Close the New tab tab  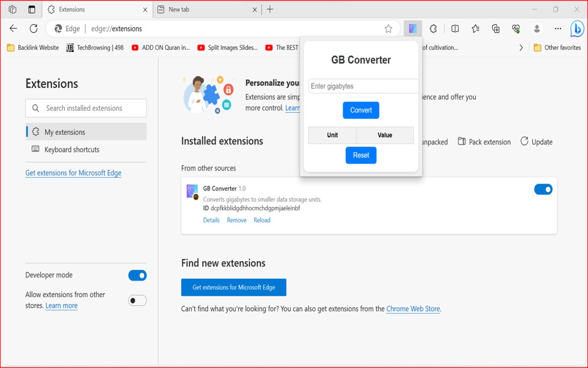click(x=255, y=9)
